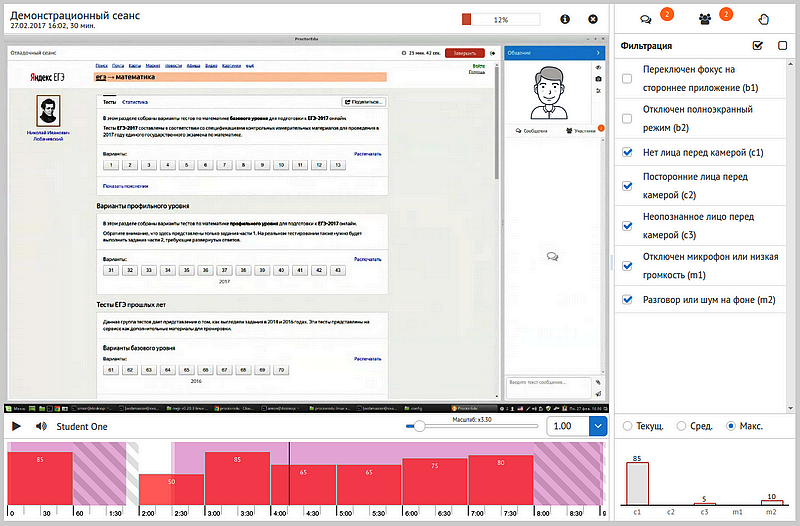The height and width of the screenshot is (526, 800).
Task: Click eye icon beside student avatar
Action: point(598,67)
